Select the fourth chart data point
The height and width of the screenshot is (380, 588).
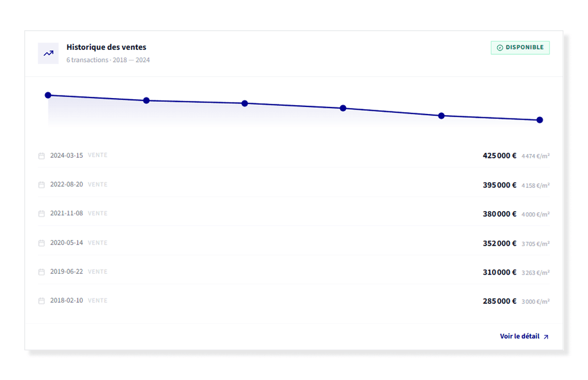click(x=343, y=108)
